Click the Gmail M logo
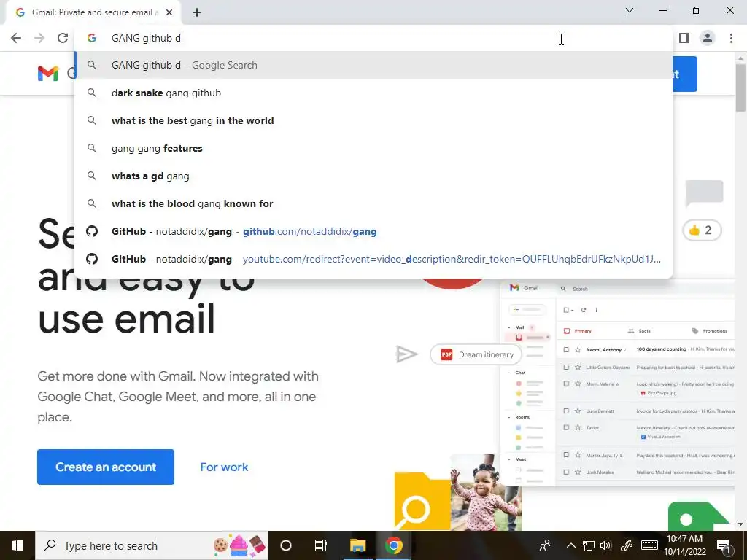The image size is (747, 560). pyautogui.click(x=48, y=74)
